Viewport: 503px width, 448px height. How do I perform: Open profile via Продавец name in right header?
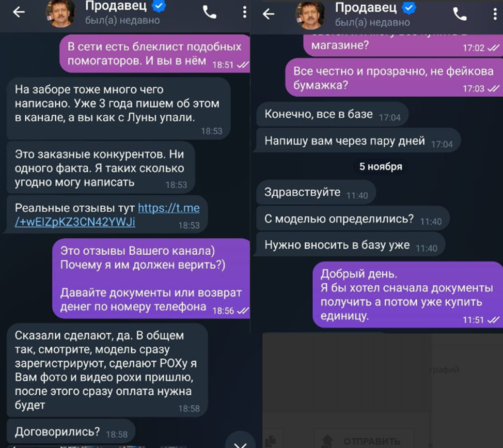click(366, 7)
